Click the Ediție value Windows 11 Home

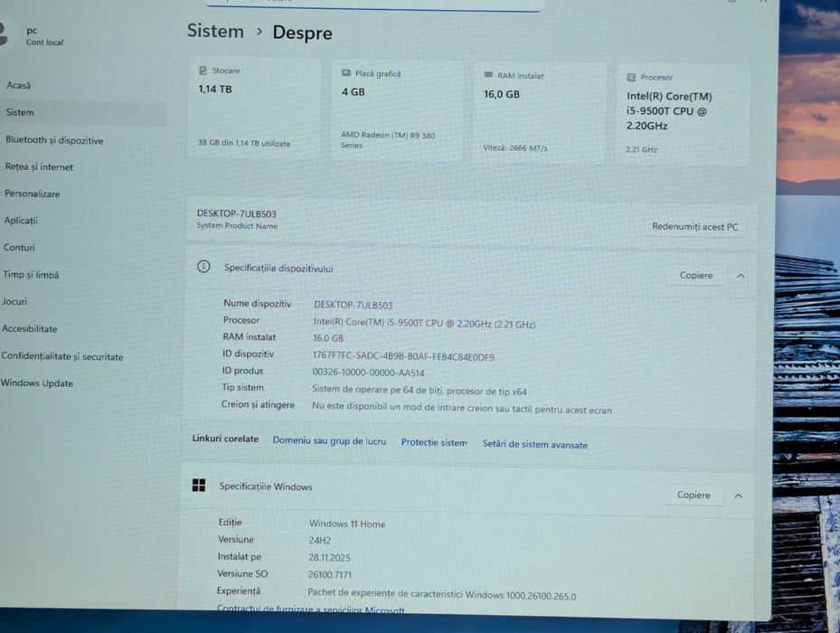[347, 524]
